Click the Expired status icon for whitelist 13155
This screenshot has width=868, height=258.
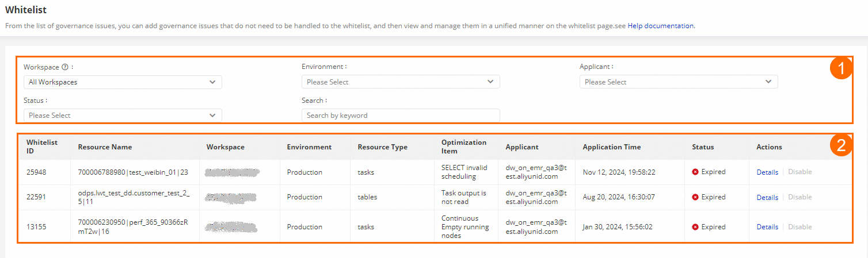pos(695,227)
